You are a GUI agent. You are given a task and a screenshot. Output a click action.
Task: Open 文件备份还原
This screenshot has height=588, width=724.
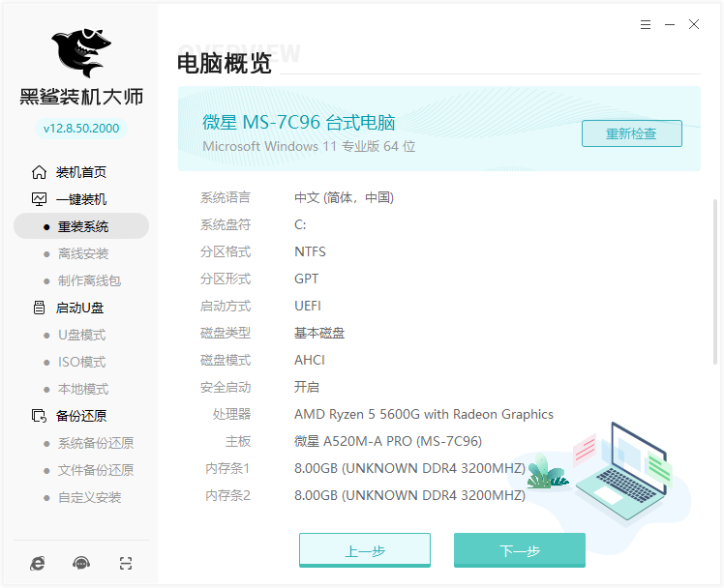click(x=96, y=470)
